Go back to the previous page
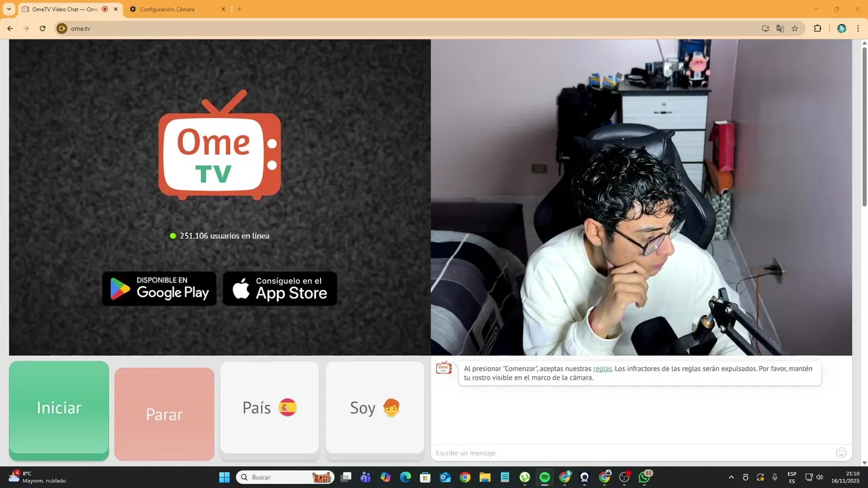This screenshot has width=868, height=488. (10, 28)
